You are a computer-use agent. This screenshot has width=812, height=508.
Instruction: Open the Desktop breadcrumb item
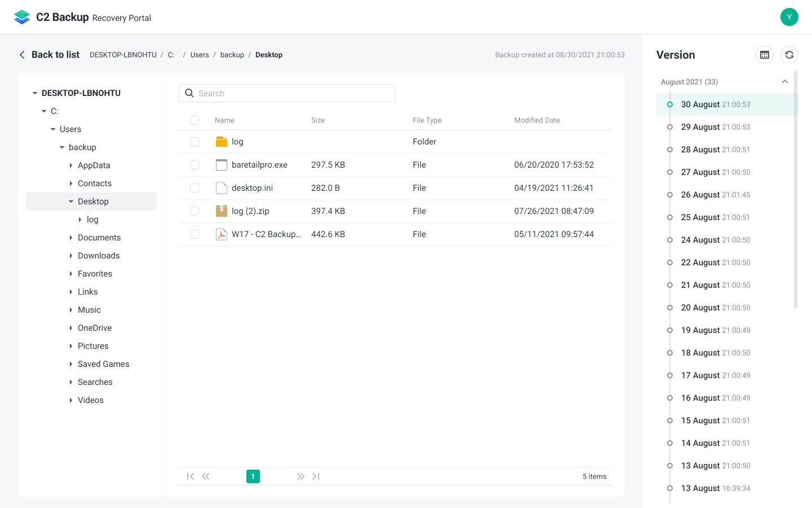[269, 54]
